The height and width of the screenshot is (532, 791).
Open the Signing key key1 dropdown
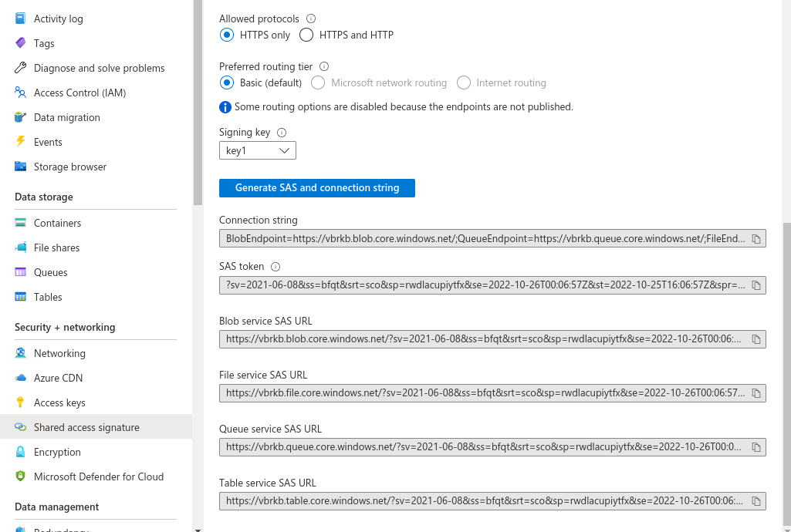(257, 150)
